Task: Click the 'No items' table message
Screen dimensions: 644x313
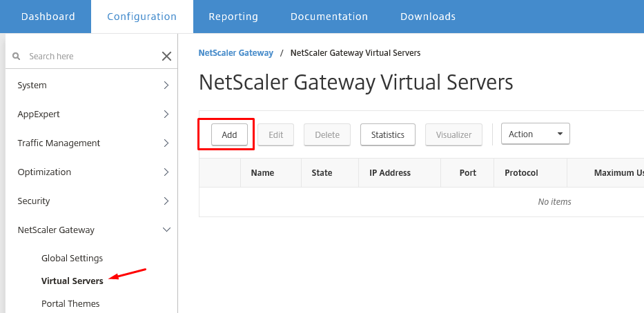Action: (554, 201)
